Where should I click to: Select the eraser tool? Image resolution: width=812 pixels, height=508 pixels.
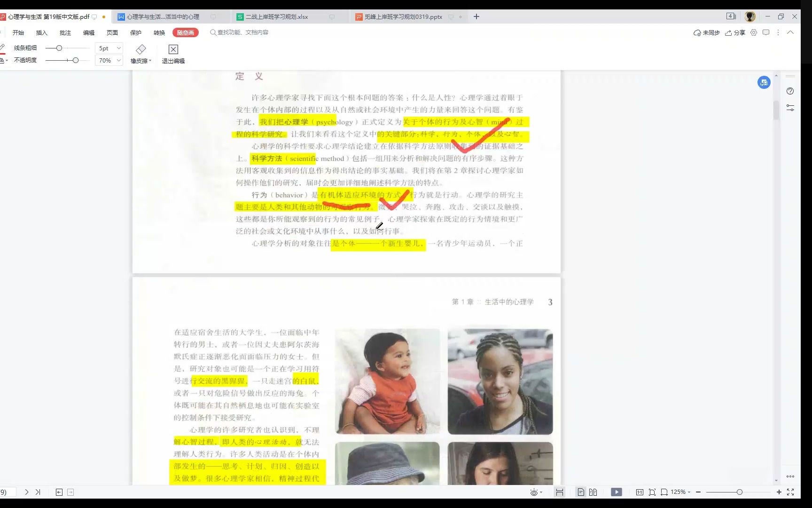click(x=141, y=49)
